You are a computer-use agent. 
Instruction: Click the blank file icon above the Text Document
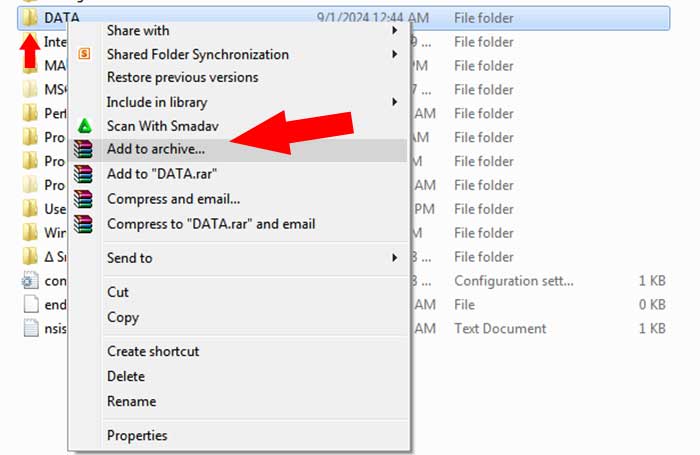(30, 305)
